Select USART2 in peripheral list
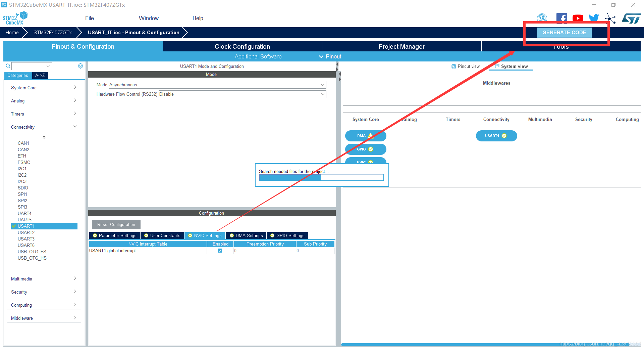 pyautogui.click(x=26, y=232)
